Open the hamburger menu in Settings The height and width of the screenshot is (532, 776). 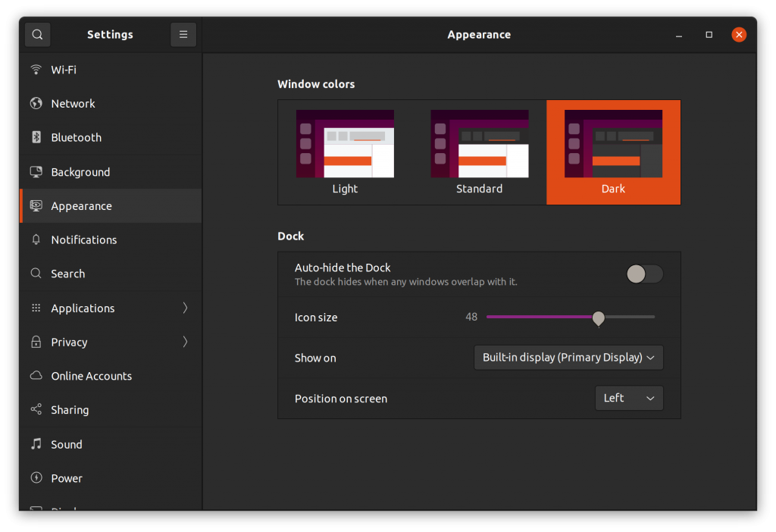[x=183, y=34]
